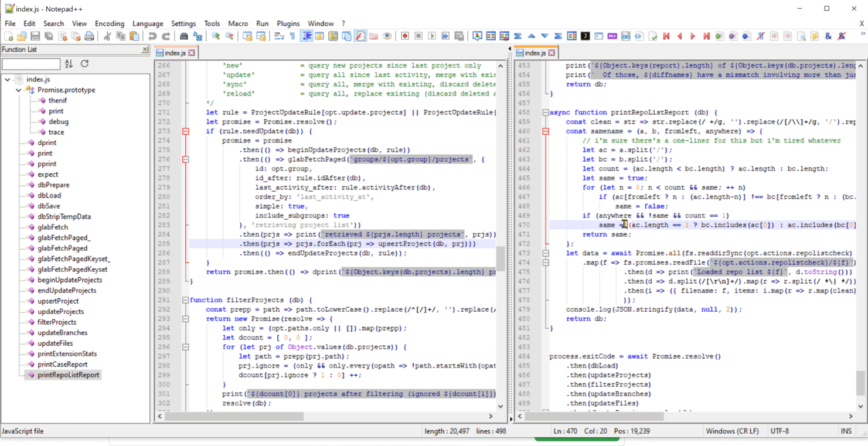868x446 pixels.
Task: Open the Language menu
Action: click(148, 23)
